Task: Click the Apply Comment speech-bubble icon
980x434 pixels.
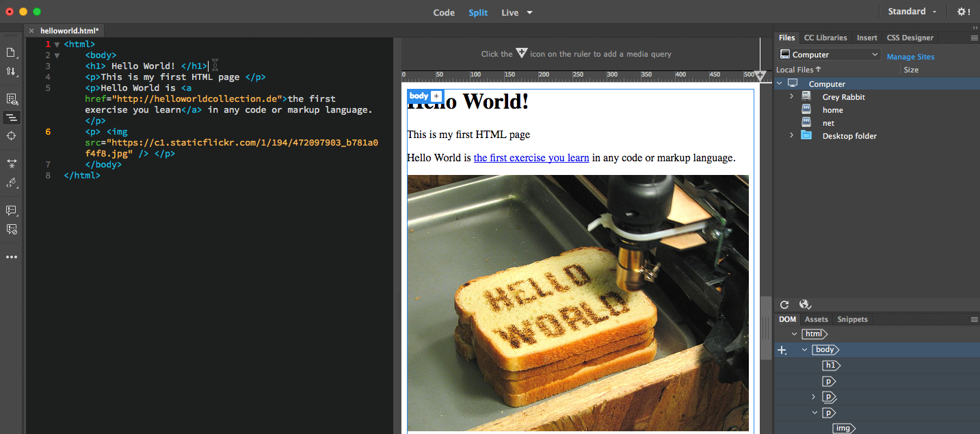Action: [x=11, y=211]
